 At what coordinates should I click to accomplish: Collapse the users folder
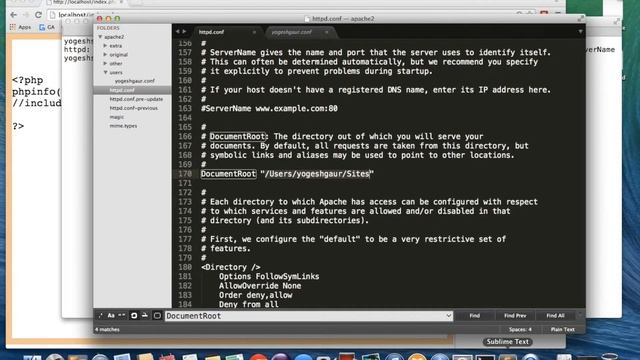click(x=105, y=72)
